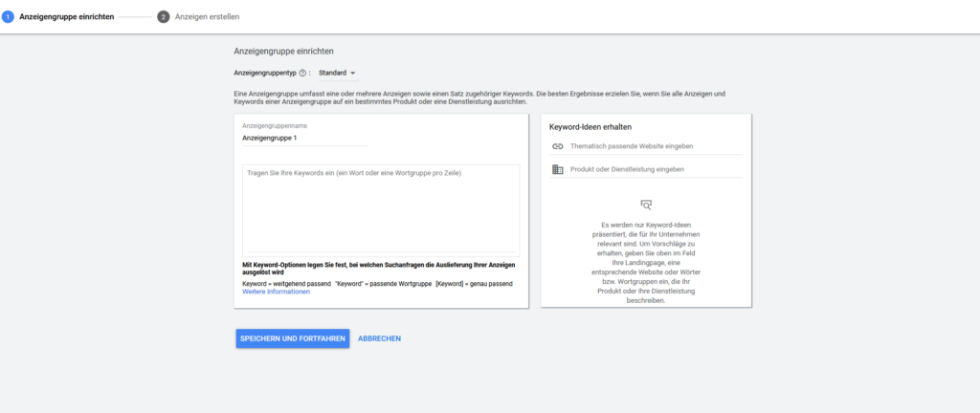The width and height of the screenshot is (980, 413).
Task: Click the link icon for matching website
Action: (x=558, y=146)
